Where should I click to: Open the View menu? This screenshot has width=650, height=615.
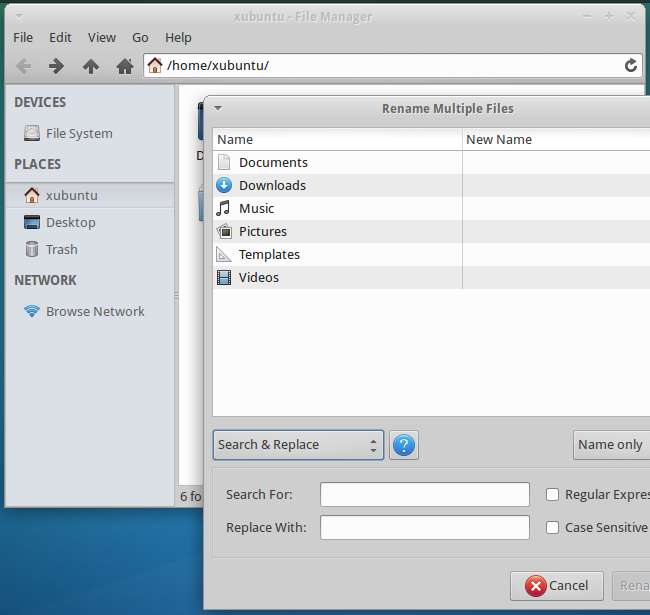(x=101, y=37)
